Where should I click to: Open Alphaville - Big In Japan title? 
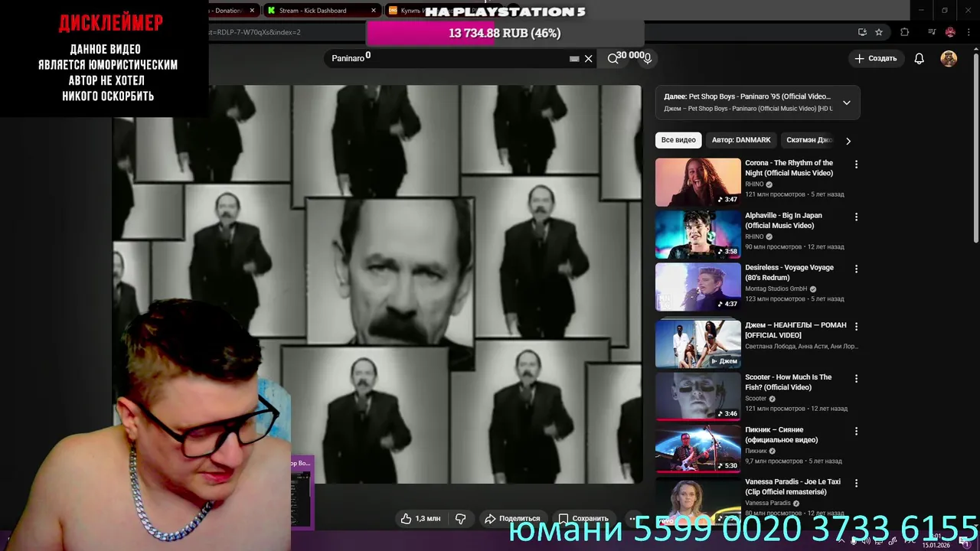(783, 220)
